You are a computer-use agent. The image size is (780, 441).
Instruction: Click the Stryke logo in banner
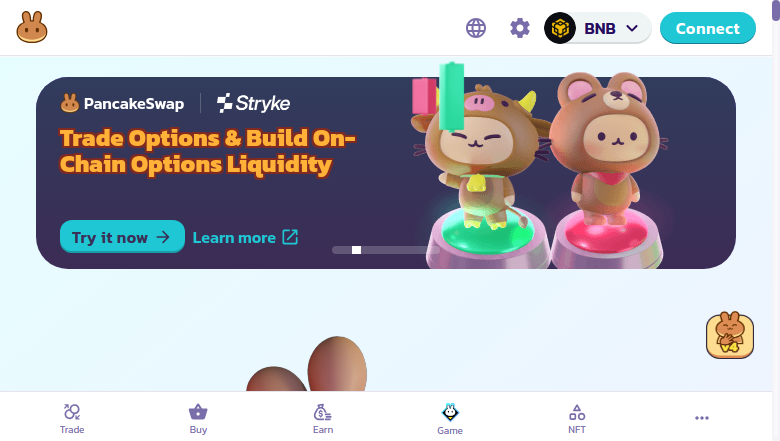pos(254,103)
